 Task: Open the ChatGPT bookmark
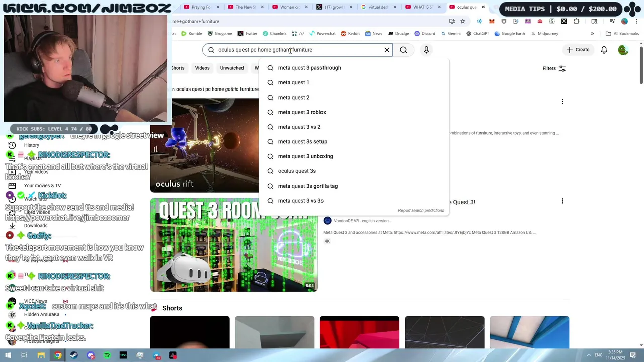point(477,34)
